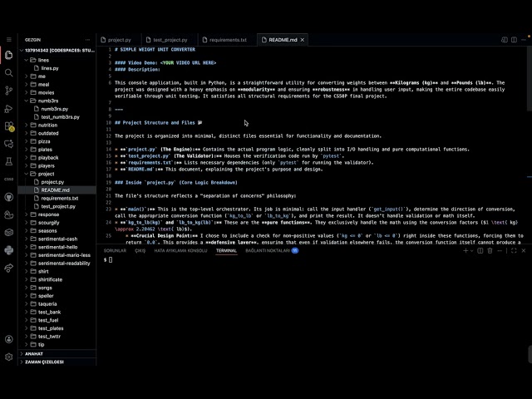Open the Source Control view

(x=9, y=91)
